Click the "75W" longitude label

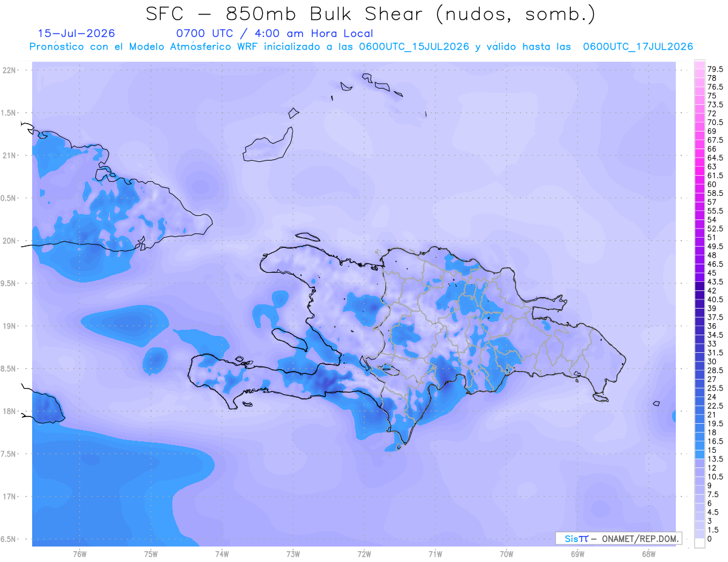[150, 554]
